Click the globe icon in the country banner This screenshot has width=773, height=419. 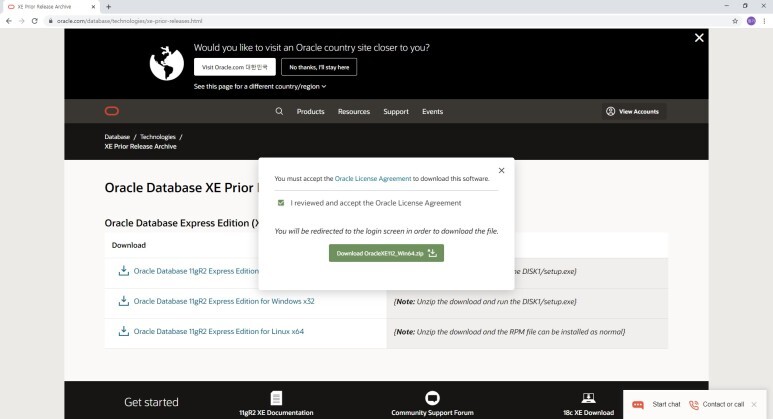click(x=167, y=63)
